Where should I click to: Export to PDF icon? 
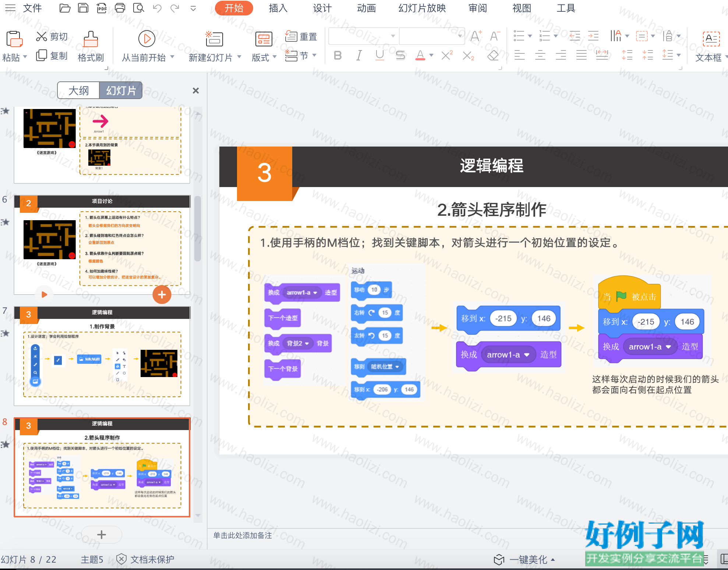[x=102, y=8]
